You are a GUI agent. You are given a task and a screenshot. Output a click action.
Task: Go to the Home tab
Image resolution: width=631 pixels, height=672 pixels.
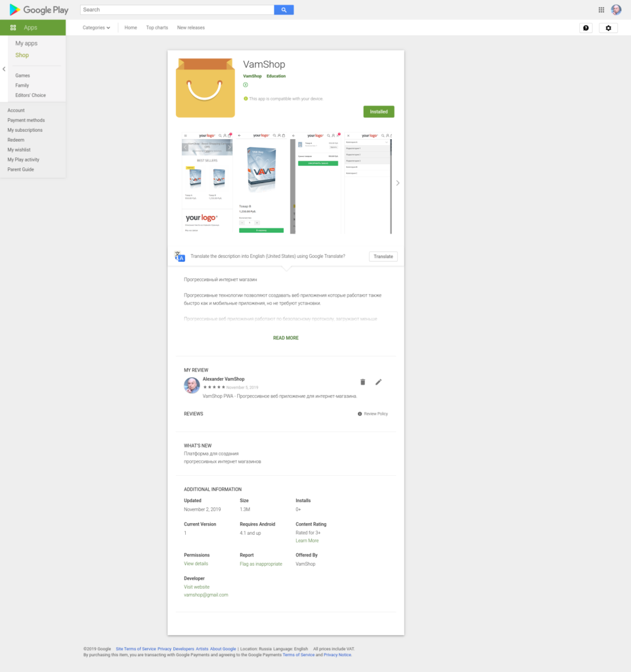[x=131, y=28]
